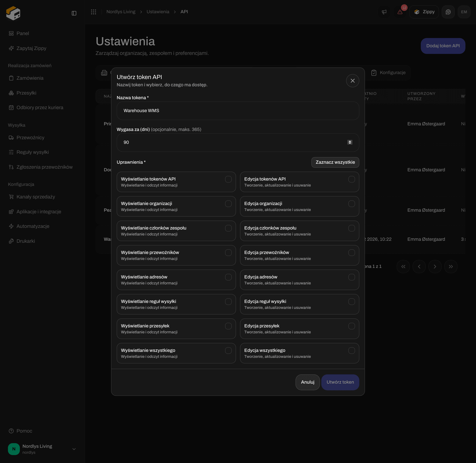Open the EM user avatar menu
476x463 pixels.
point(464,12)
